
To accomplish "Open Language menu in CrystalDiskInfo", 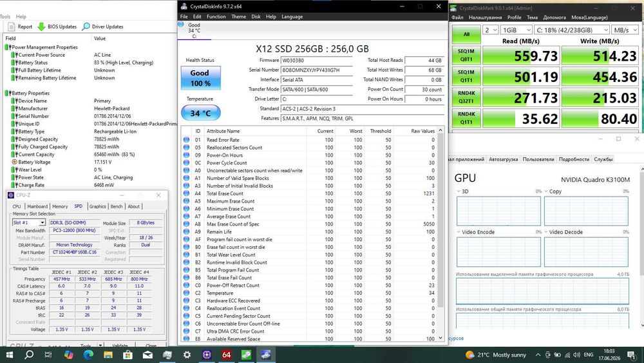I will click(292, 17).
